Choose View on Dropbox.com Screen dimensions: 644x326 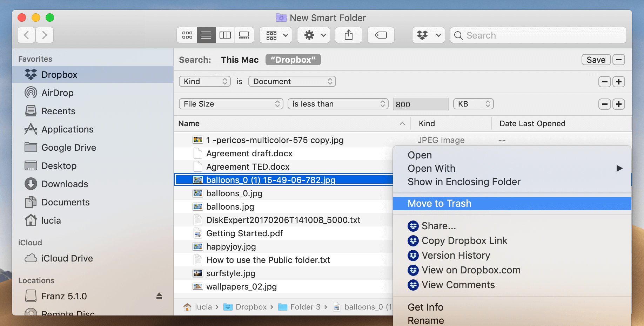[x=512, y=270]
